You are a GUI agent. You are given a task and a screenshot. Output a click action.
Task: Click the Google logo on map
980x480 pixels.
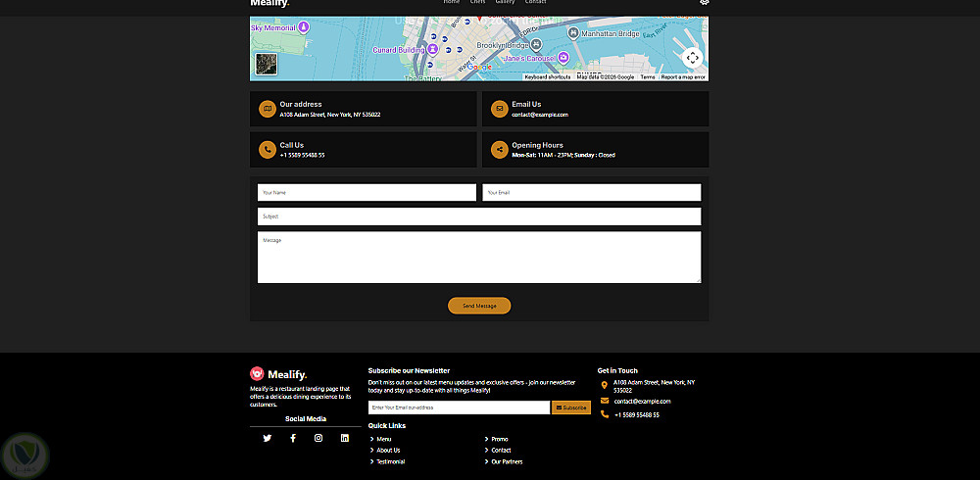click(479, 67)
